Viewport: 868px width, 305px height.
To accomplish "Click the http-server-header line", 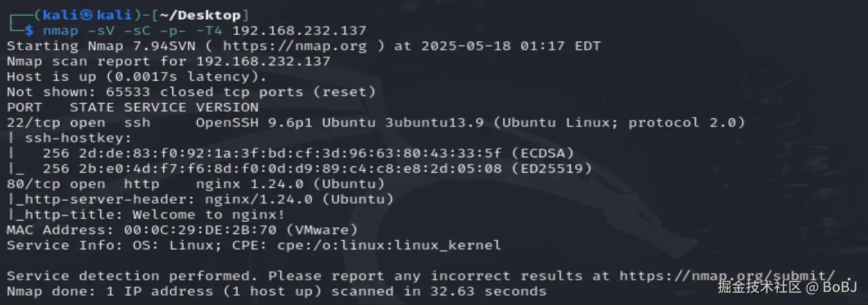I will point(200,199).
